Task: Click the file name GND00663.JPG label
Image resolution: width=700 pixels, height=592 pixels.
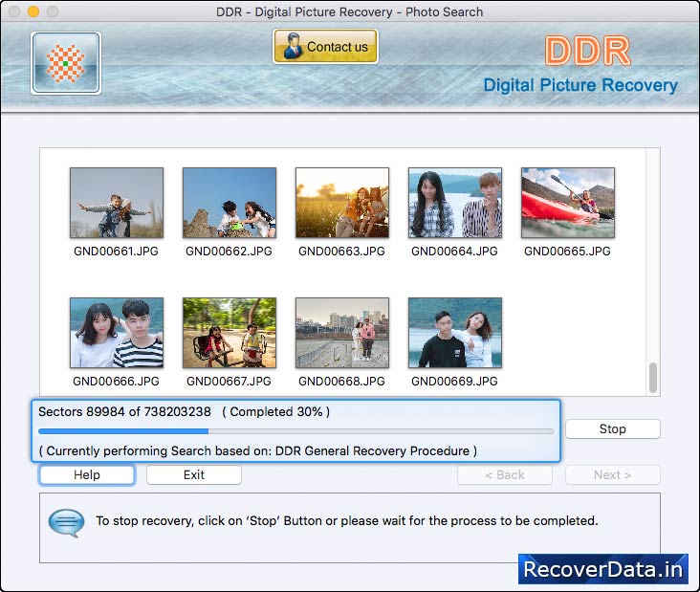Action: pyautogui.click(x=341, y=252)
